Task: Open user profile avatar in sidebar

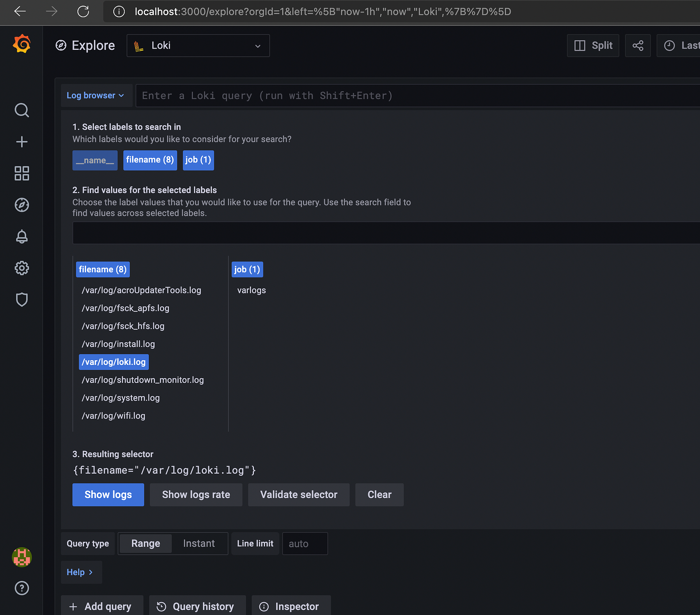Action: coord(21,557)
